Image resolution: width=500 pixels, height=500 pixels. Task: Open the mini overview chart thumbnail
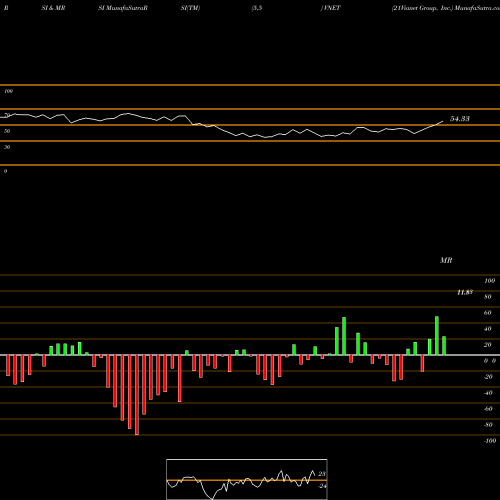click(247, 479)
